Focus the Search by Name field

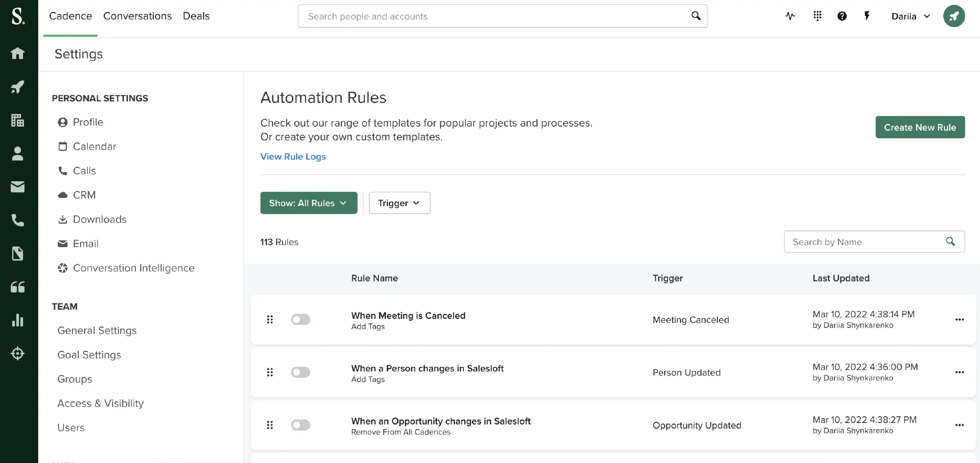coord(874,242)
